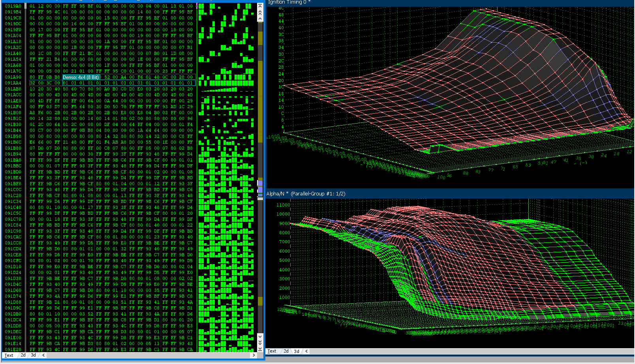
Task: Click the single up-arrow scroll button
Action: click(260, 19)
